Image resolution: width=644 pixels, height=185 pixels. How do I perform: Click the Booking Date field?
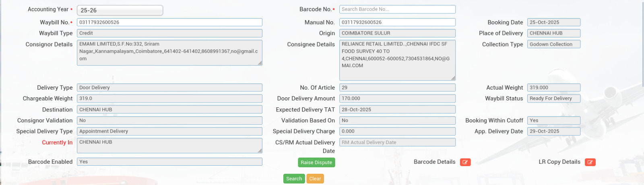[x=553, y=22]
